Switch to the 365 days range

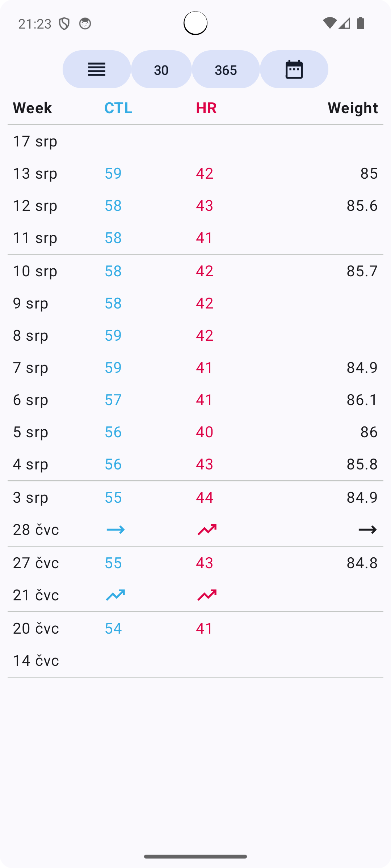click(x=226, y=69)
